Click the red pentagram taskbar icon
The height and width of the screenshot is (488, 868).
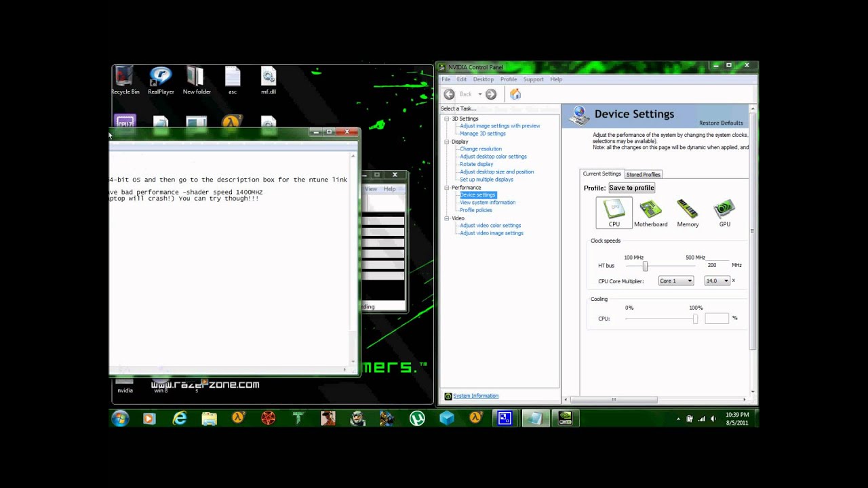pos(269,418)
